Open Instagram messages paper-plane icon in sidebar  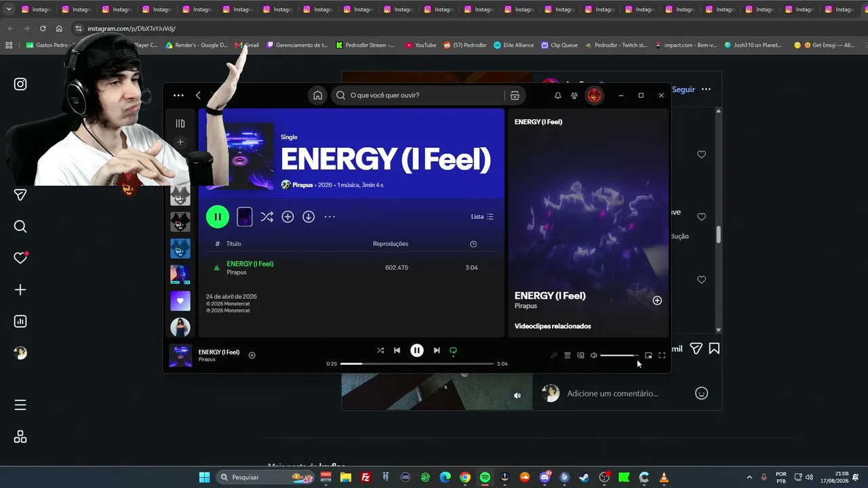coord(20,195)
